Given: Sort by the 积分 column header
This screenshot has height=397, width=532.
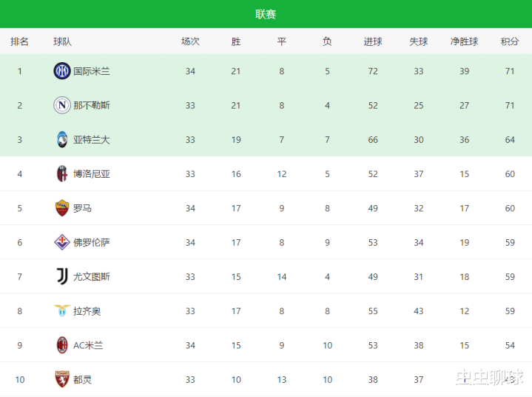Looking at the screenshot, I should click(510, 41).
